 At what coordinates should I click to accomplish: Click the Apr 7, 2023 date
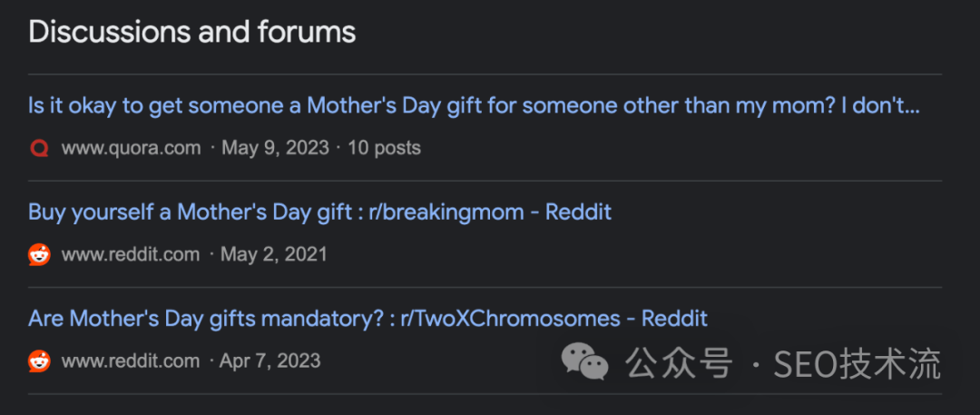click(x=270, y=361)
